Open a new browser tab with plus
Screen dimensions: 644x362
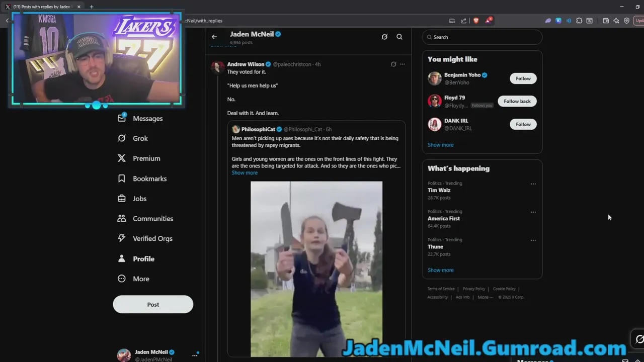(x=91, y=7)
